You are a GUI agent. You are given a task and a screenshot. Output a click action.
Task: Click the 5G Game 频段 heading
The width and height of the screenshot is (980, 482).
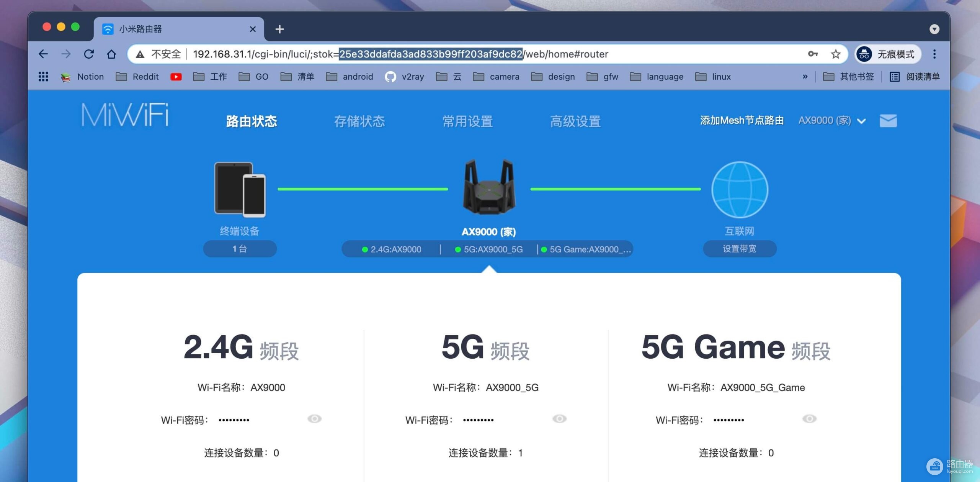click(x=736, y=348)
